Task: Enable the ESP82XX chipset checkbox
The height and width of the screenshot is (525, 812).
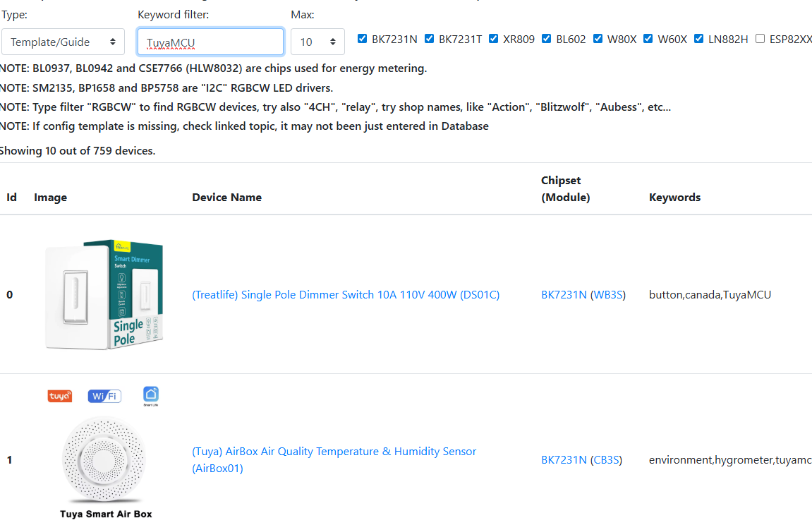Action: tap(761, 39)
